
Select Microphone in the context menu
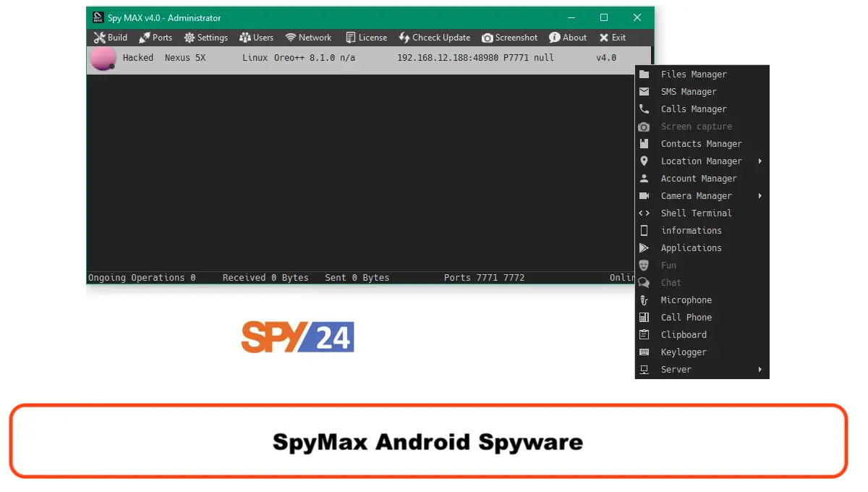pos(702,300)
